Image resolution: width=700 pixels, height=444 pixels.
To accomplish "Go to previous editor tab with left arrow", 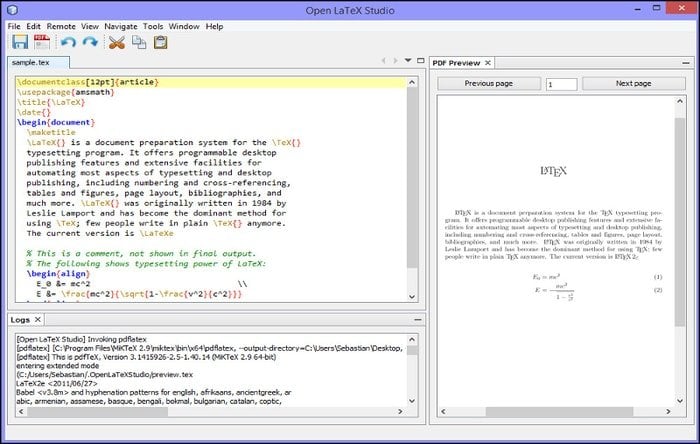I will (x=383, y=61).
